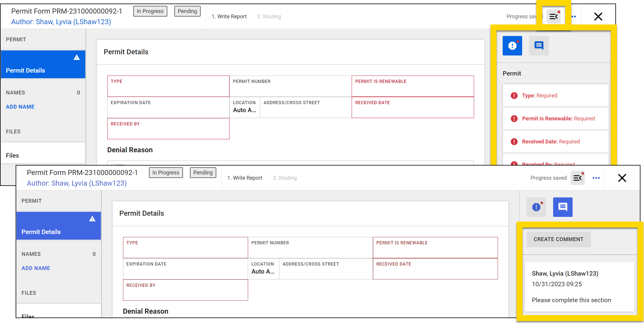The width and height of the screenshot is (644, 324).
Task: Click the errors alert icon in bottom panel
Action: pyautogui.click(x=536, y=207)
